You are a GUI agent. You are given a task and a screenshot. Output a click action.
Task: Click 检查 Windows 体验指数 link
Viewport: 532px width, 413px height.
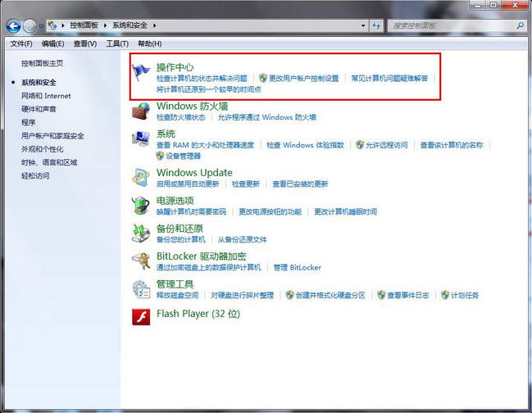(306, 145)
